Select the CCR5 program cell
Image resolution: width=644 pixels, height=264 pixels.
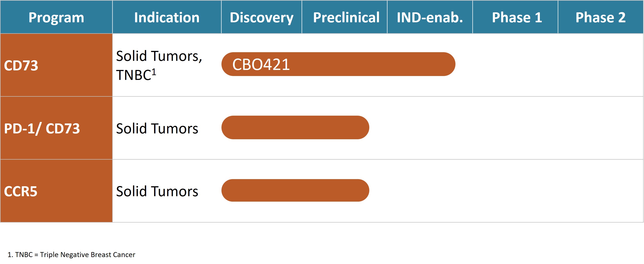click(56, 191)
